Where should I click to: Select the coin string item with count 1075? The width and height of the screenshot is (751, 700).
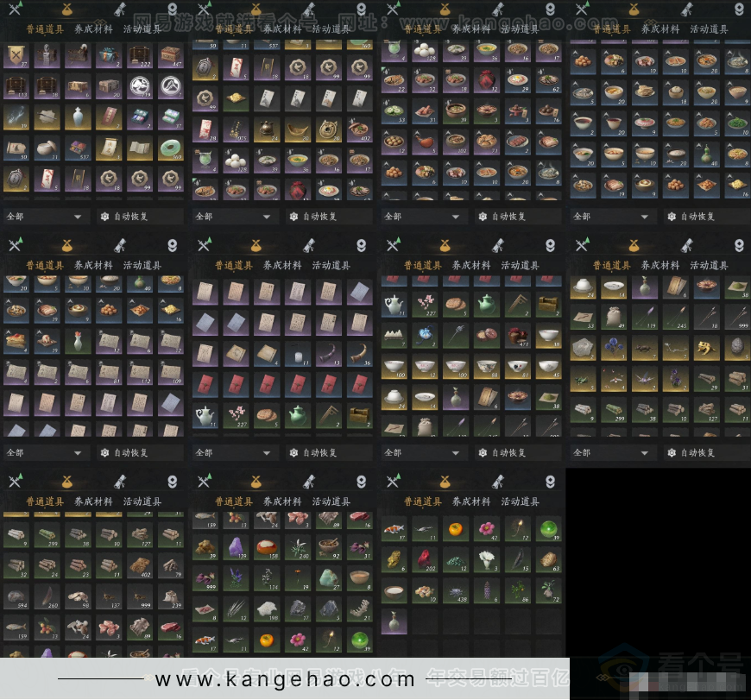(236, 129)
